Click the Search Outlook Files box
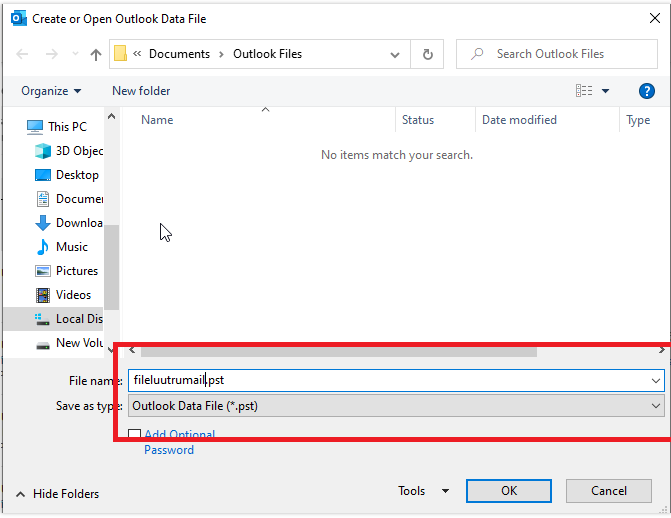 point(556,54)
